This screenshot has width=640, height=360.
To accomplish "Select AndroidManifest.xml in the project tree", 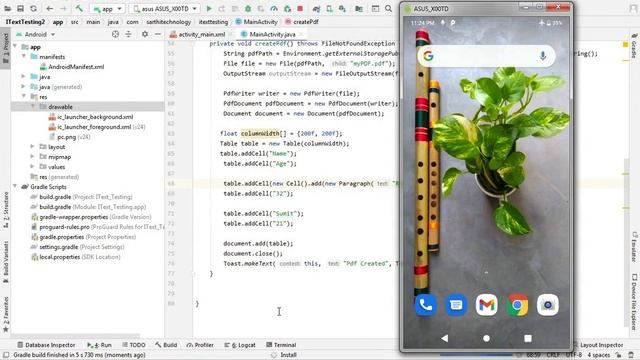I will [76, 67].
